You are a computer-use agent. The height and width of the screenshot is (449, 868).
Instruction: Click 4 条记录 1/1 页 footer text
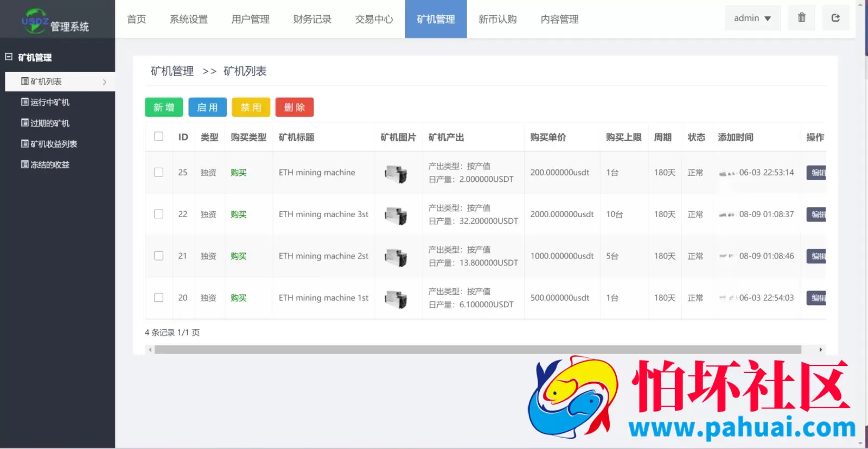172,332
